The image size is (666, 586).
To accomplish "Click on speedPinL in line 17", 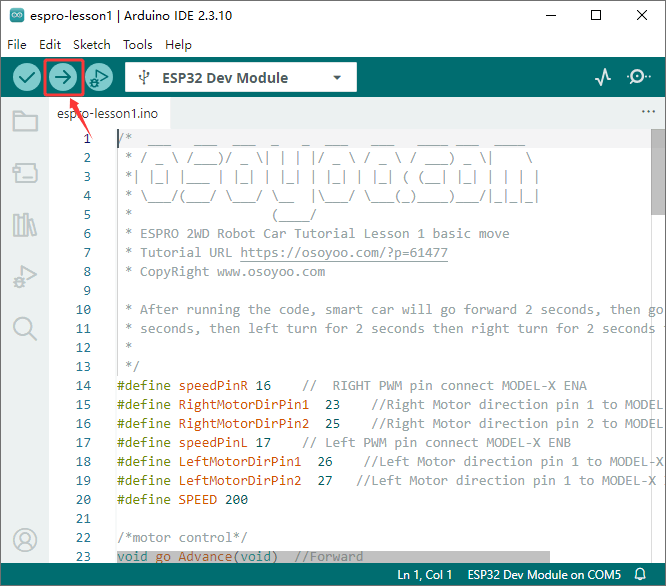I will [213, 443].
